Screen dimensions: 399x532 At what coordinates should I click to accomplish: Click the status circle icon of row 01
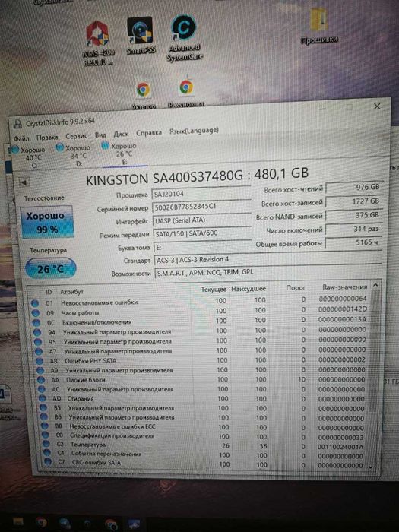click(x=35, y=303)
